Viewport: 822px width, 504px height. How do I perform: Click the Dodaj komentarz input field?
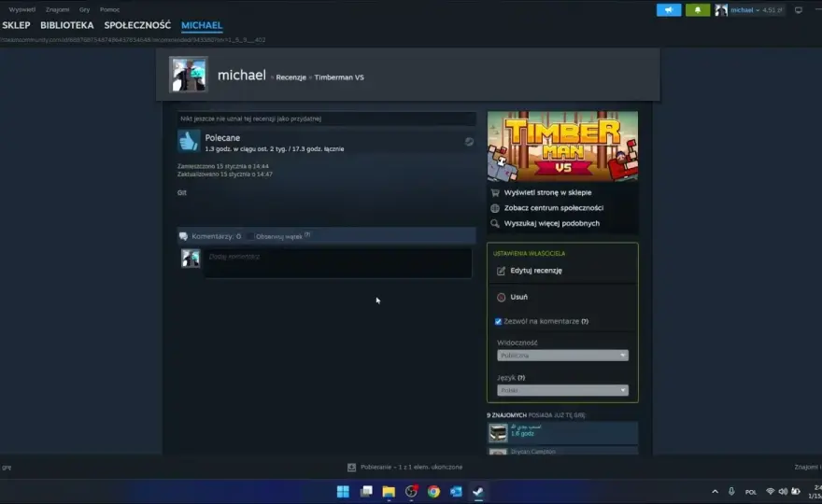click(x=338, y=262)
